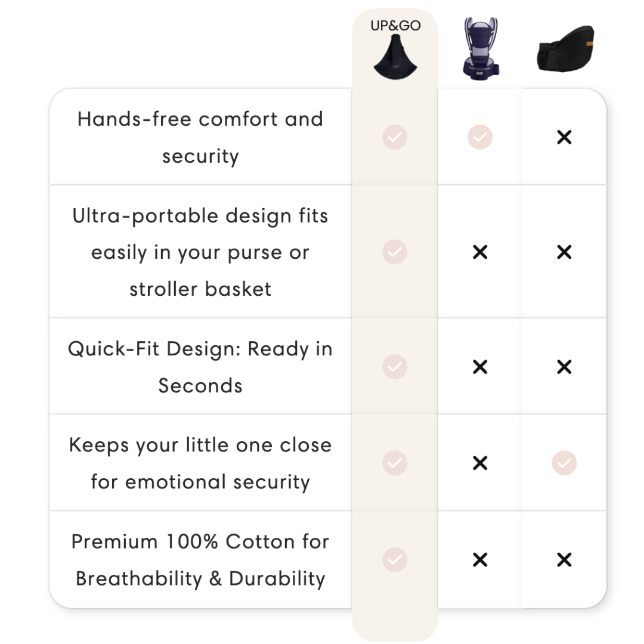Click UP&GO checkmark for Premium 100% Cotton
Screen dimensions: 644x644
pos(394,559)
